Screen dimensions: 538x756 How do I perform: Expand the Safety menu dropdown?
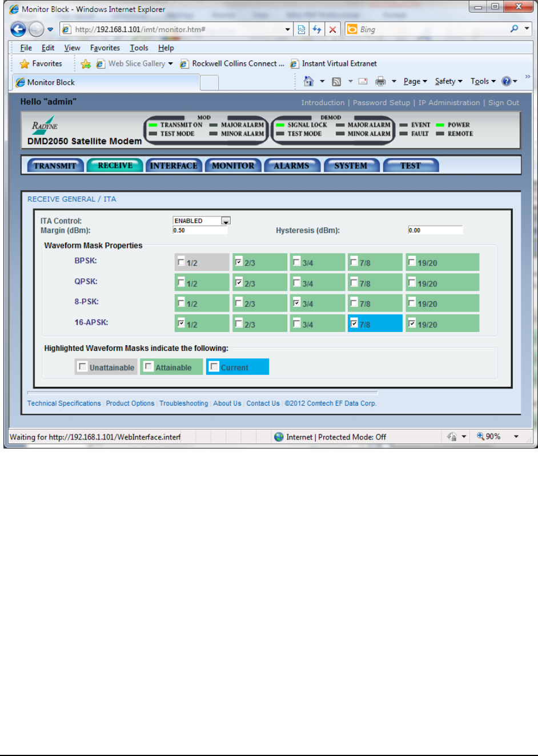[448, 82]
